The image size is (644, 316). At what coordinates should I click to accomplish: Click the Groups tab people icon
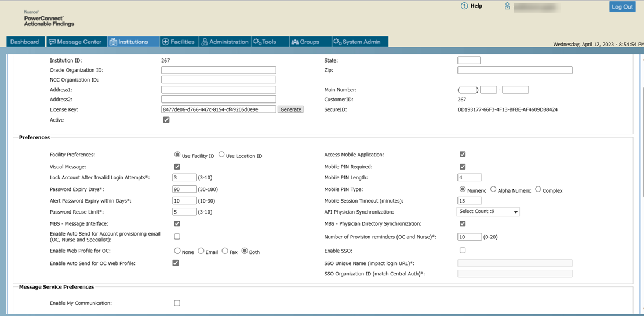click(x=294, y=42)
